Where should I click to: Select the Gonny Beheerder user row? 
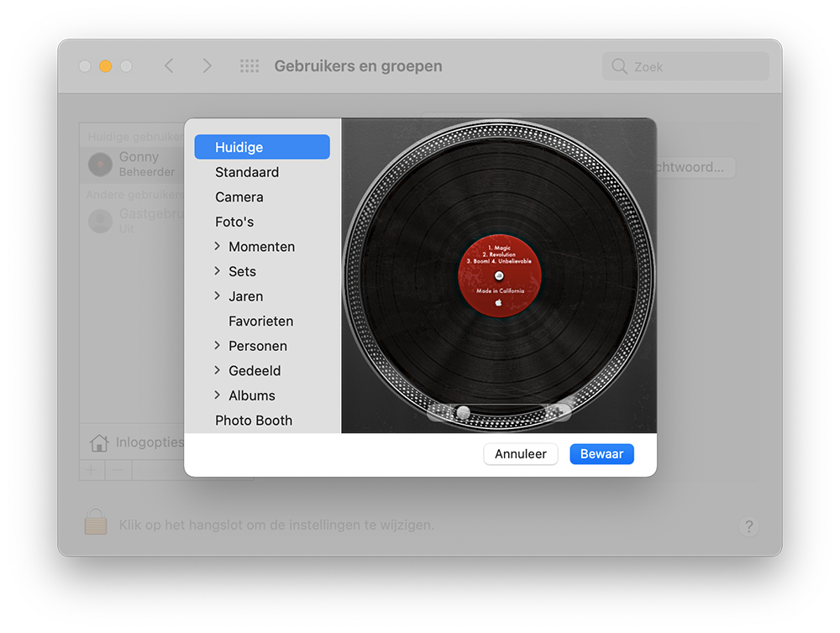[x=133, y=164]
